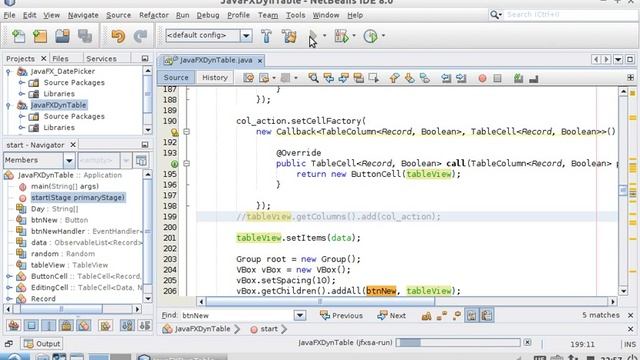Click the jfxsa-run progress bar
Viewport: 640px width, 360px height.
(458, 343)
